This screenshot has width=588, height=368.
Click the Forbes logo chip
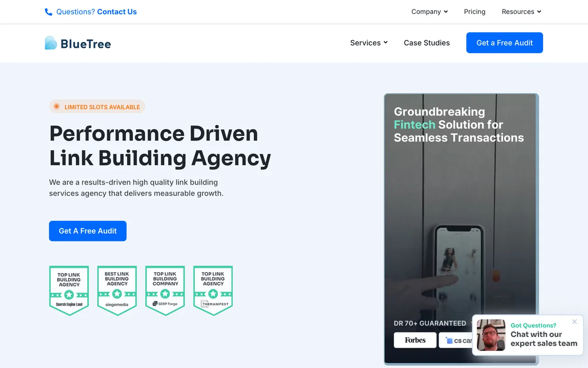pyautogui.click(x=415, y=340)
